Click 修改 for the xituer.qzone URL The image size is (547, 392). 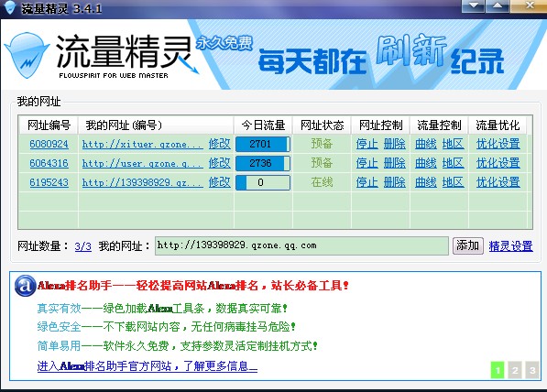click(x=219, y=144)
